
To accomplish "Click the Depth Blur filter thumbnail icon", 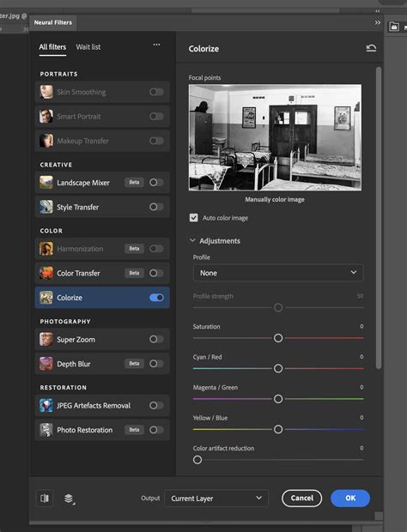I will 46,364.
